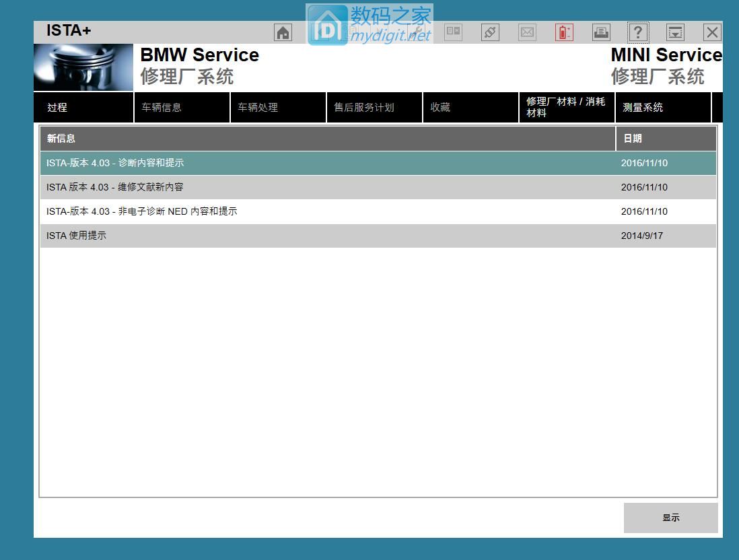Screen dimensions: 739x560
Task: Open help with the question mark icon
Action: pyautogui.click(x=638, y=32)
